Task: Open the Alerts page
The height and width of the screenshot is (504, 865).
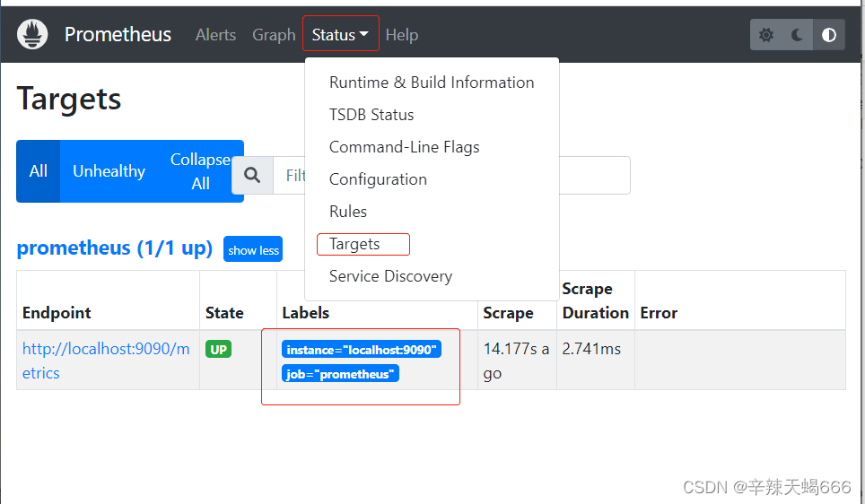Action: 215,35
